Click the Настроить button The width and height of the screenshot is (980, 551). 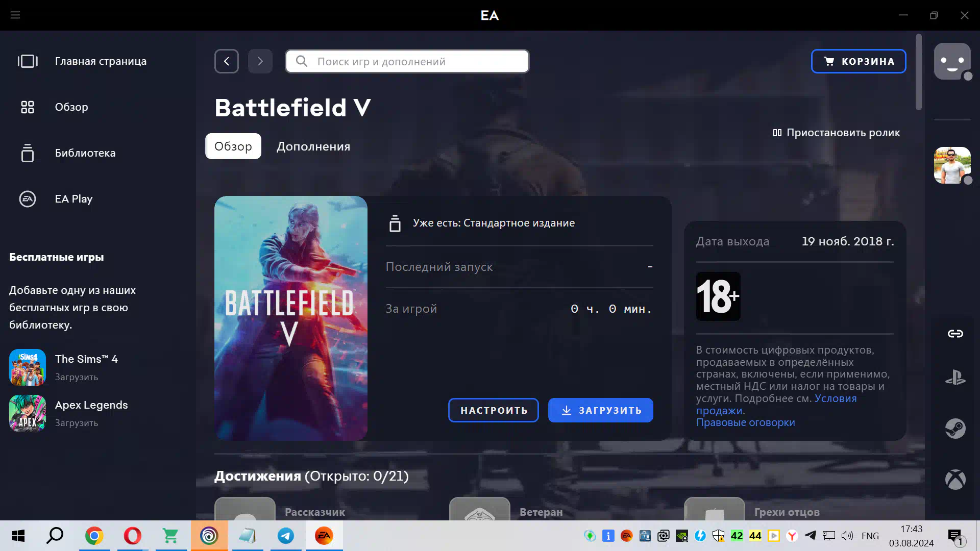point(494,410)
